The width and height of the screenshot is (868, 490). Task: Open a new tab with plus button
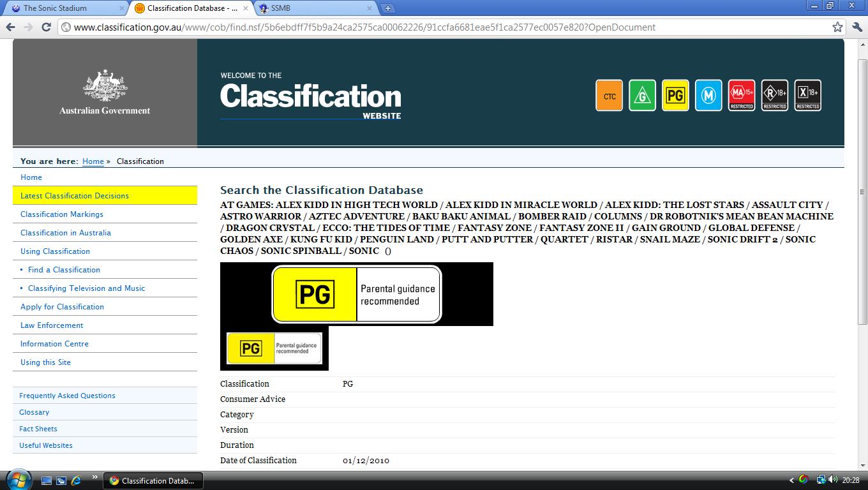tap(387, 8)
